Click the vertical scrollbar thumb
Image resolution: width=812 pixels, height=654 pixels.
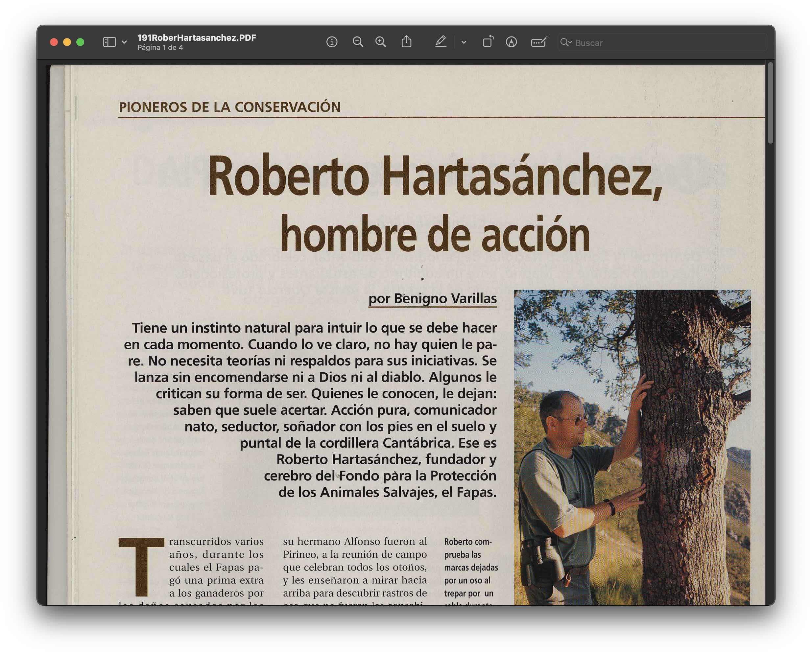pyautogui.click(x=770, y=103)
